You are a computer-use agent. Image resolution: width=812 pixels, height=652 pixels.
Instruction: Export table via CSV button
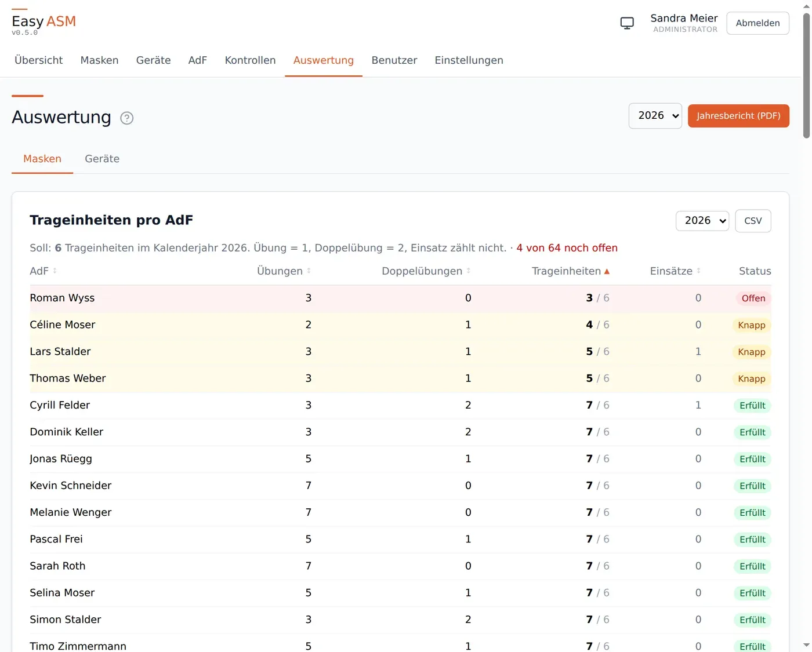tap(753, 221)
